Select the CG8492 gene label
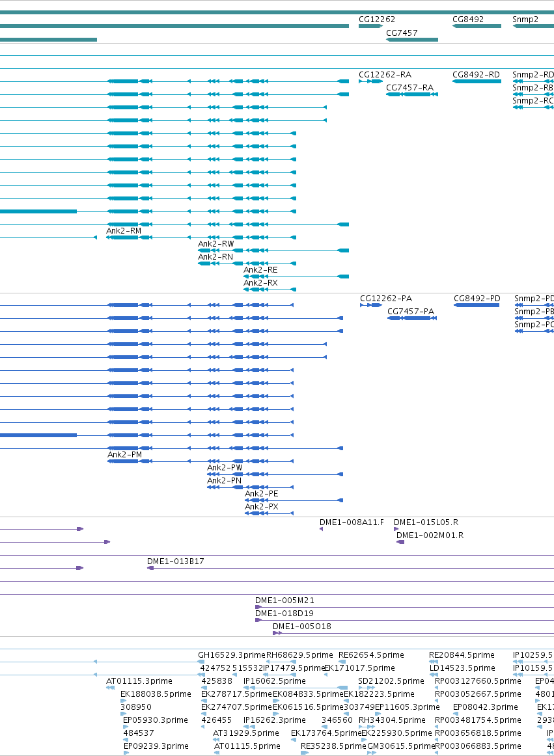The width and height of the screenshot is (554, 756). [x=468, y=20]
